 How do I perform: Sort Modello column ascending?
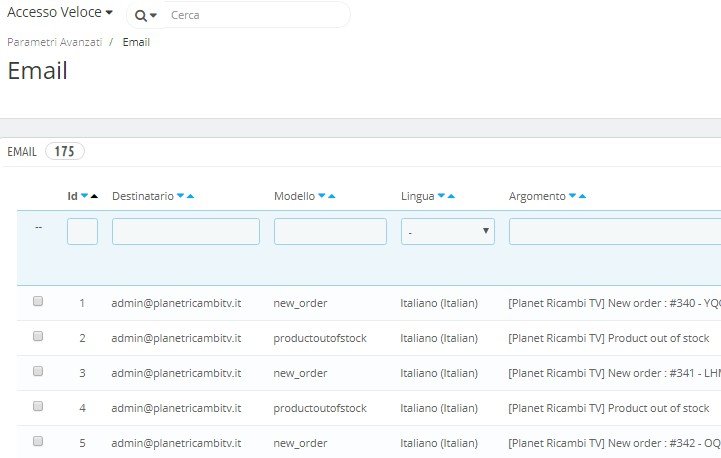332,196
